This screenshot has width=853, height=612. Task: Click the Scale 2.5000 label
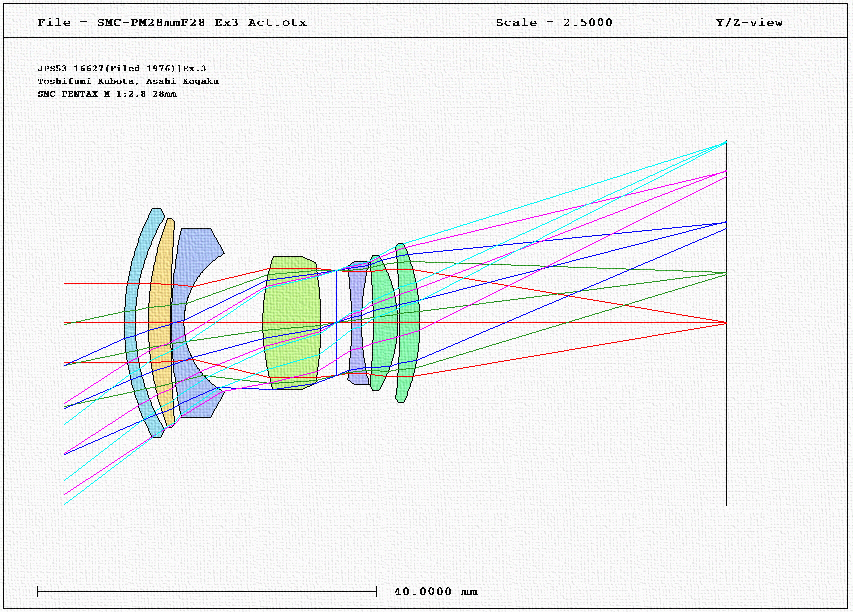[554, 22]
